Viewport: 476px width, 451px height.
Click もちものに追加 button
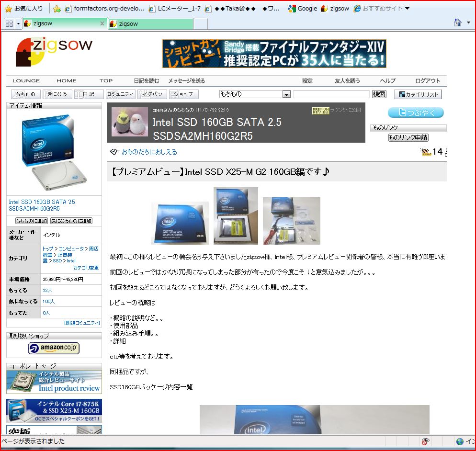click(x=31, y=221)
